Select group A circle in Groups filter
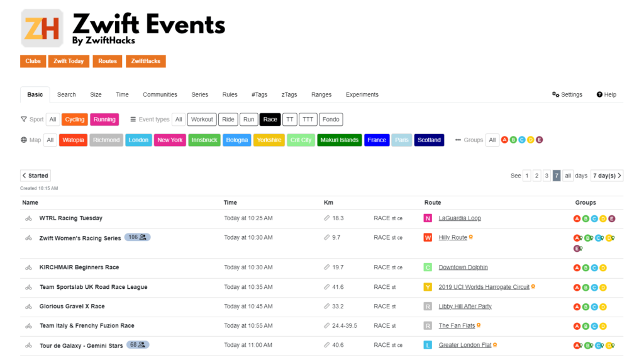 coord(505,140)
